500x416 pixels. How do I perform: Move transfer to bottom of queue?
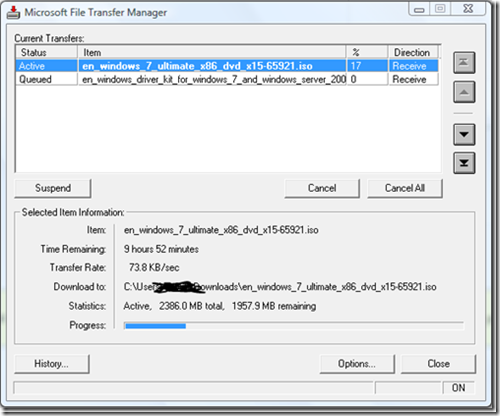click(x=464, y=163)
